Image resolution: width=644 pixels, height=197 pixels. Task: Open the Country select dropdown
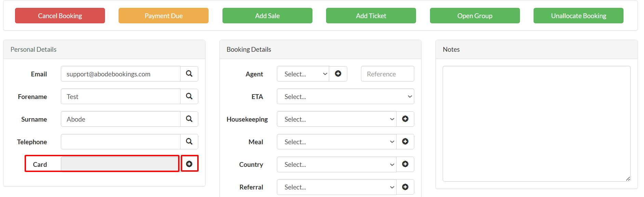(336, 164)
